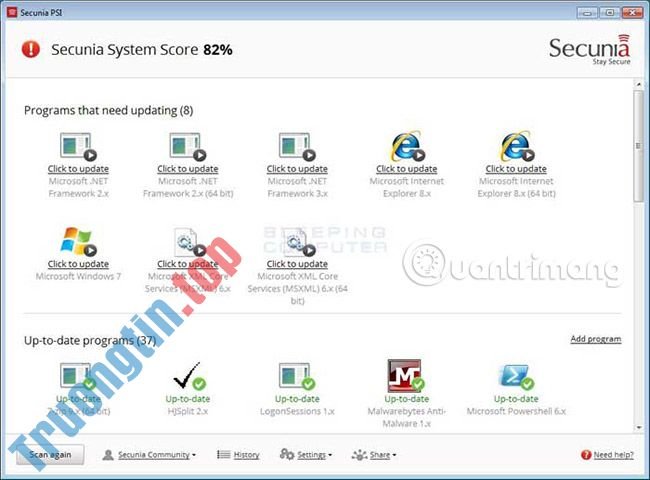Click the History list icon
Image resolution: width=650 pixels, height=480 pixels.
click(223, 455)
